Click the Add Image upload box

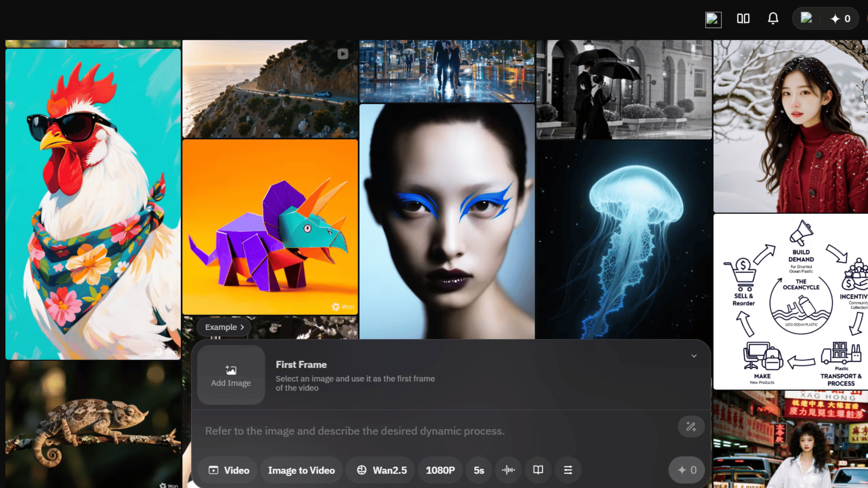[x=231, y=375]
